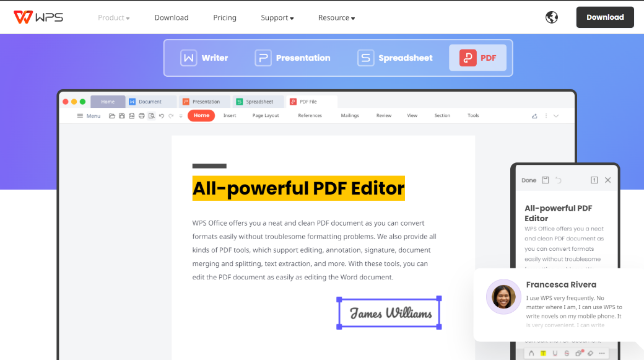The height and width of the screenshot is (360, 644).
Task: Select the PDF product tab
Action: (x=477, y=58)
